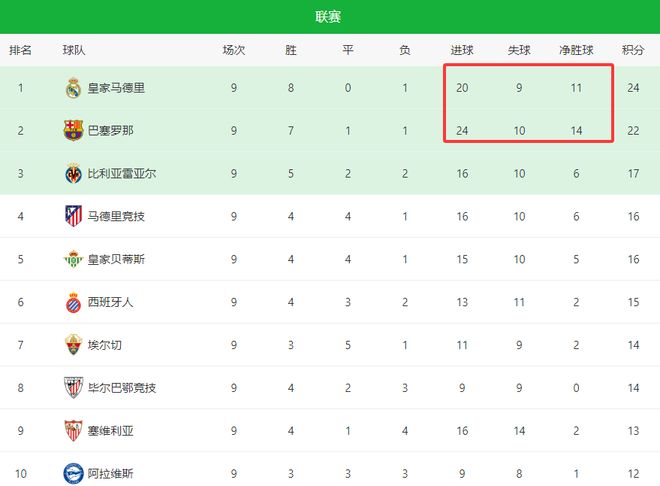Click the Real Betis club crest
This screenshot has width=660, height=486.
click(x=73, y=259)
